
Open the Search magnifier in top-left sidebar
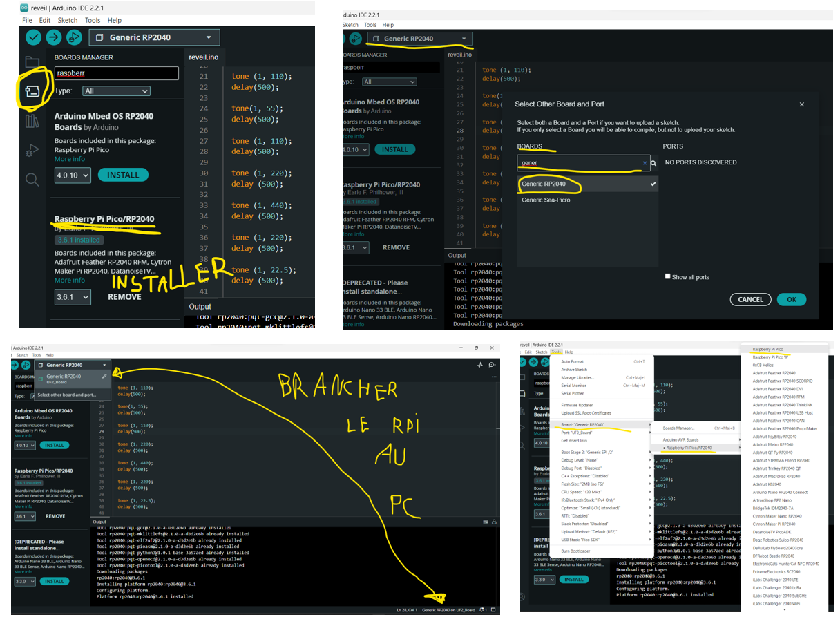(32, 180)
